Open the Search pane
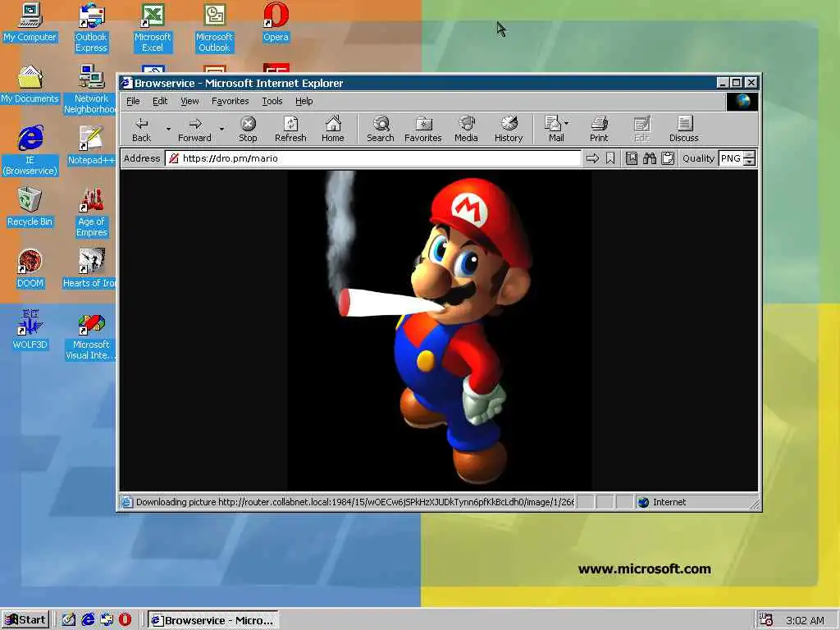840x630 pixels. click(381, 129)
